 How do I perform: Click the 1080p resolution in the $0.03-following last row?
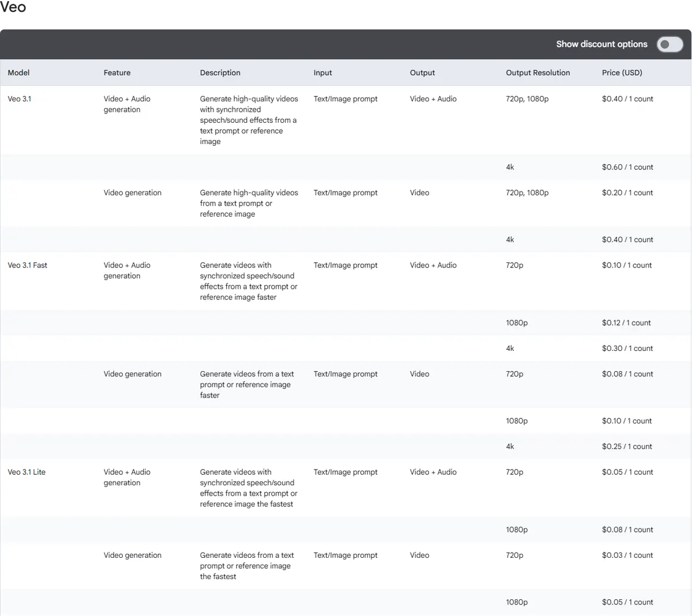(x=517, y=603)
